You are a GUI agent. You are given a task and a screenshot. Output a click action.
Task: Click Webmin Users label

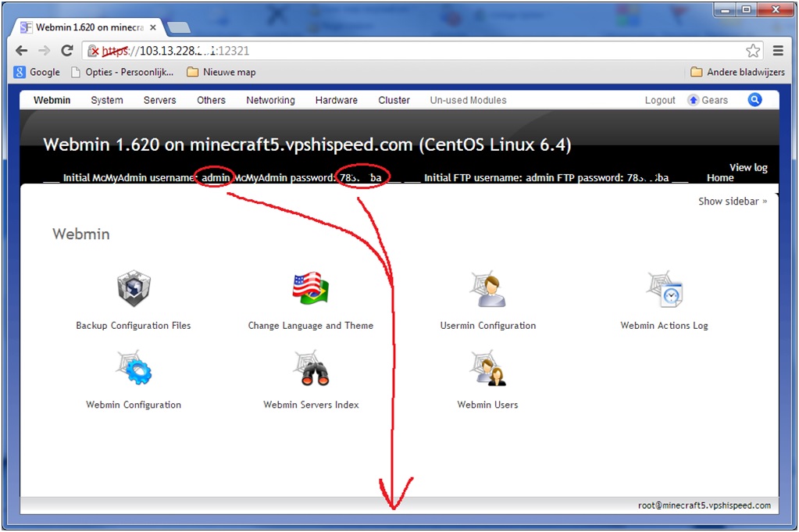coord(487,405)
